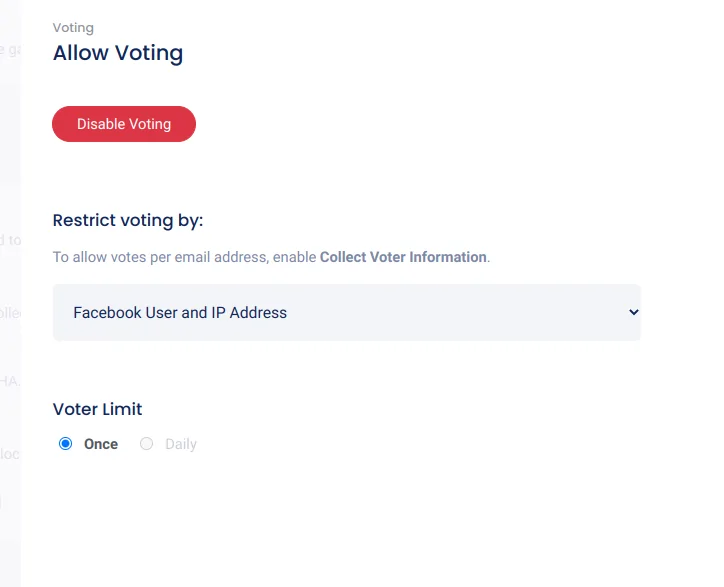Select the Once voter limit radio button
Screen dimensions: 724x587
coord(66,444)
